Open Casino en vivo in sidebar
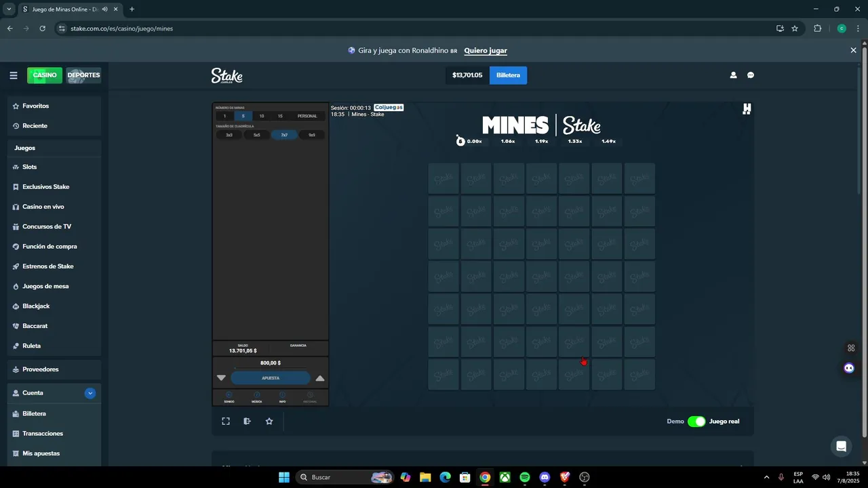868x488 pixels. 54,207
